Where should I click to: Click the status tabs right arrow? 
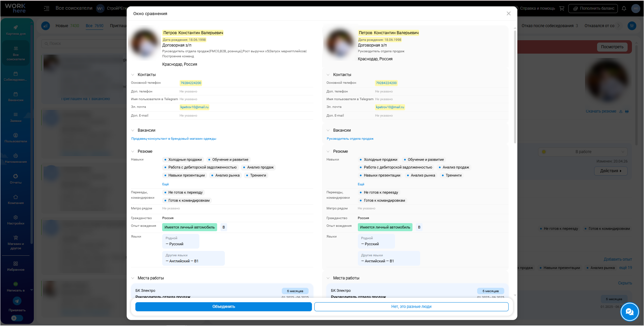click(x=619, y=25)
